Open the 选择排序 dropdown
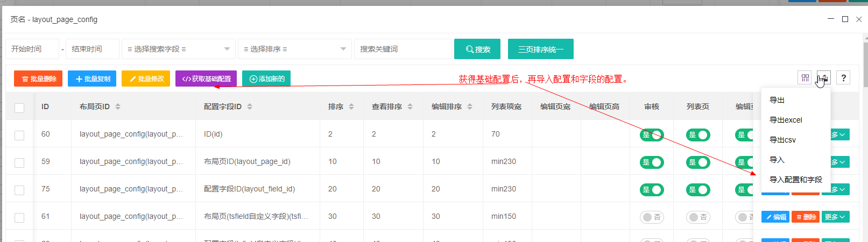Image resolution: width=868 pixels, height=242 pixels. coord(295,49)
